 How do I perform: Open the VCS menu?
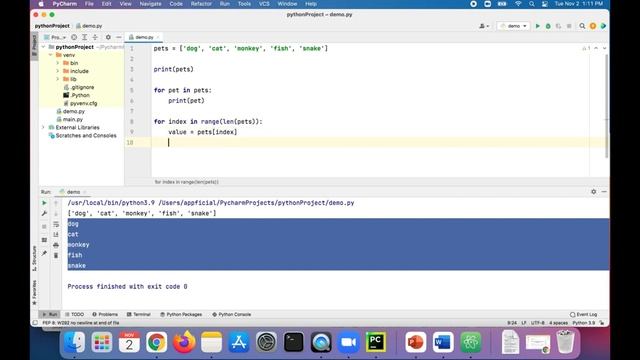[x=264, y=4]
